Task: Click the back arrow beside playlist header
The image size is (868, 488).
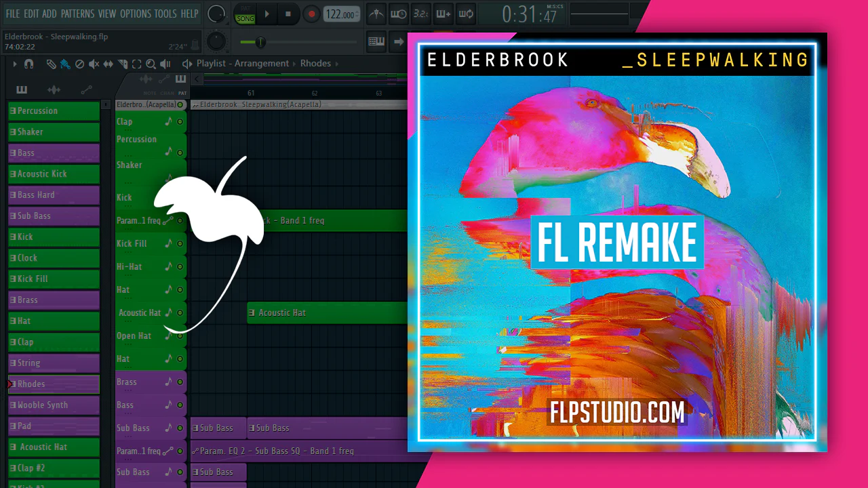Action: point(197,79)
